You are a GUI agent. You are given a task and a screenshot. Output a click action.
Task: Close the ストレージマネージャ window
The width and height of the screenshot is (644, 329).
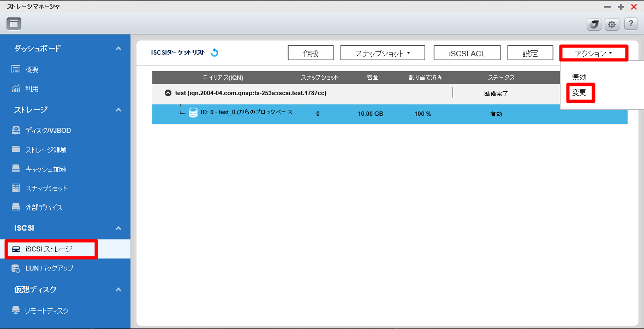633,7
